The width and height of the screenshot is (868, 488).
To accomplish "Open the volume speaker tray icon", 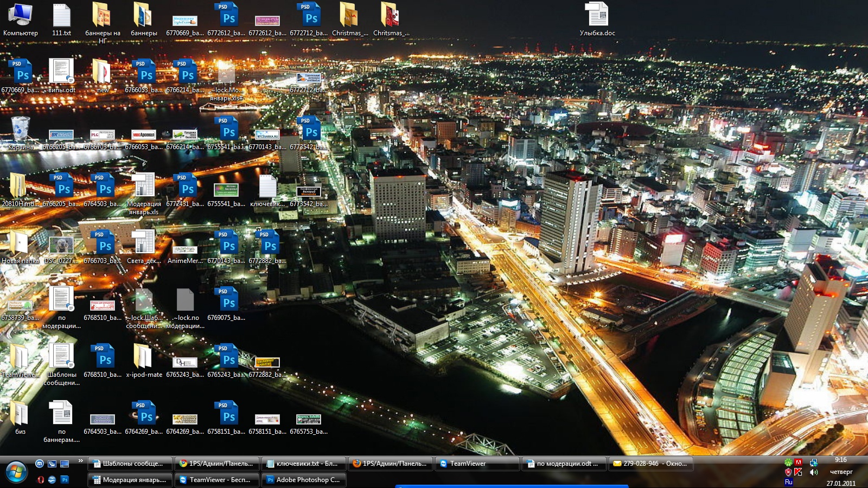I will 814,472.
